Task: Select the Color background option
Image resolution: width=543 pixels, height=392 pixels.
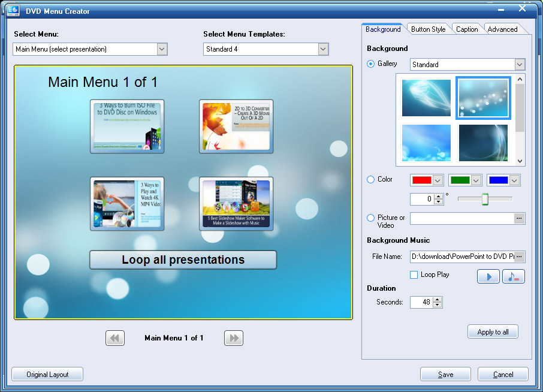Action: [x=371, y=179]
